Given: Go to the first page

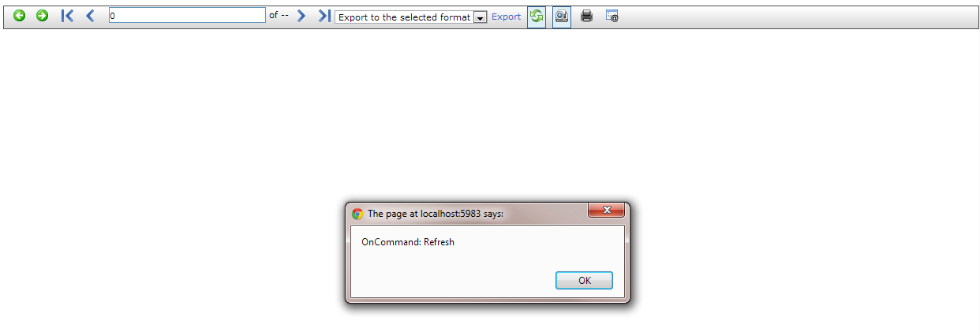Looking at the screenshot, I should click(67, 16).
